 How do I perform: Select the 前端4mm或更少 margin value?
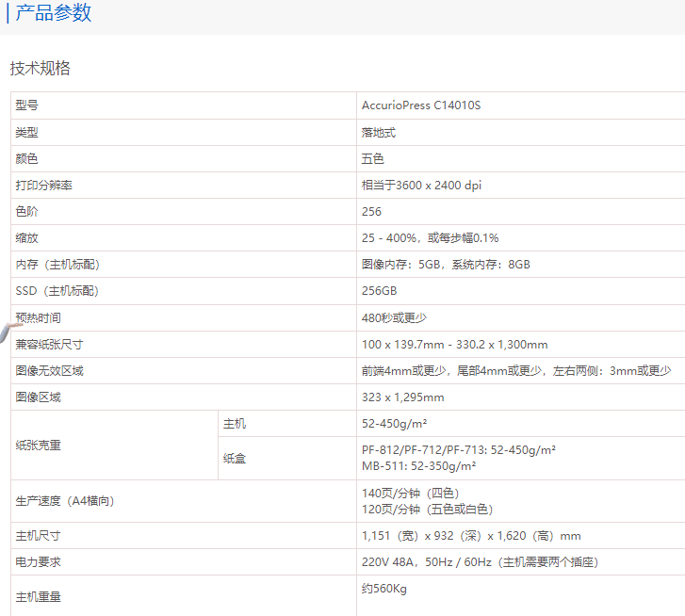coord(516,371)
